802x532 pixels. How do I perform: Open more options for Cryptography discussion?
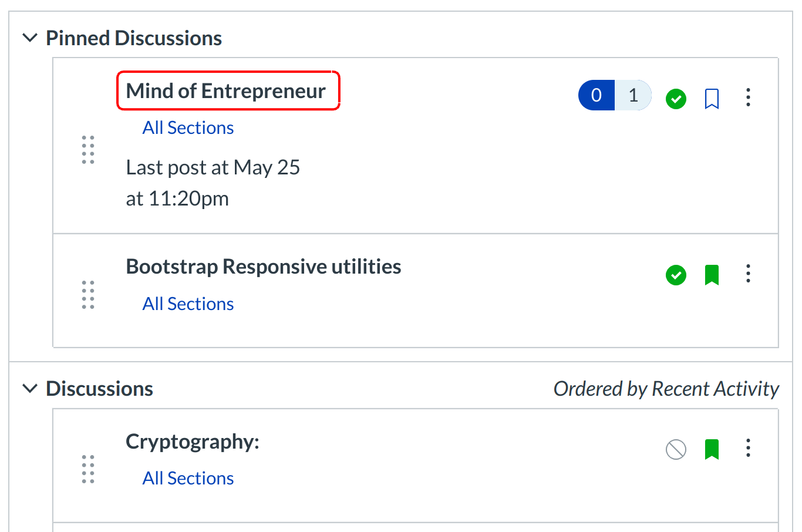point(748,448)
